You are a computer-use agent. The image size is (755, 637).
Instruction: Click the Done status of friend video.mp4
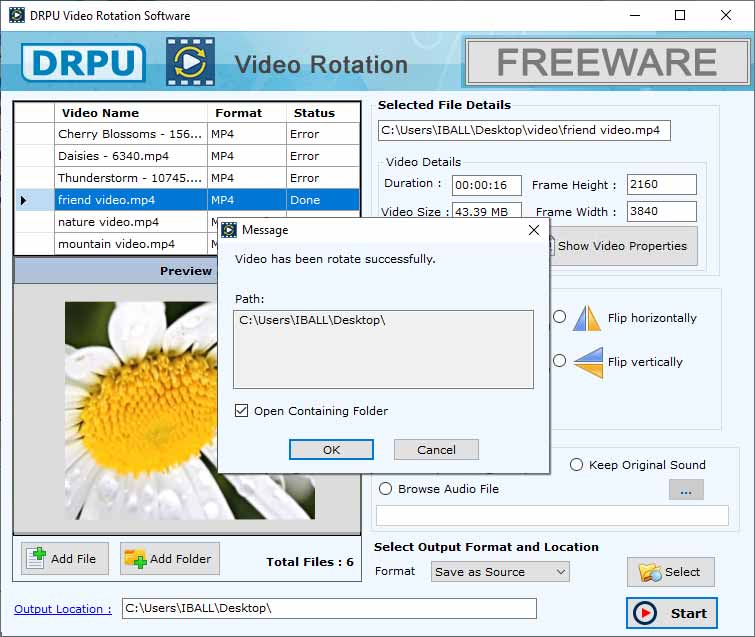click(x=323, y=200)
